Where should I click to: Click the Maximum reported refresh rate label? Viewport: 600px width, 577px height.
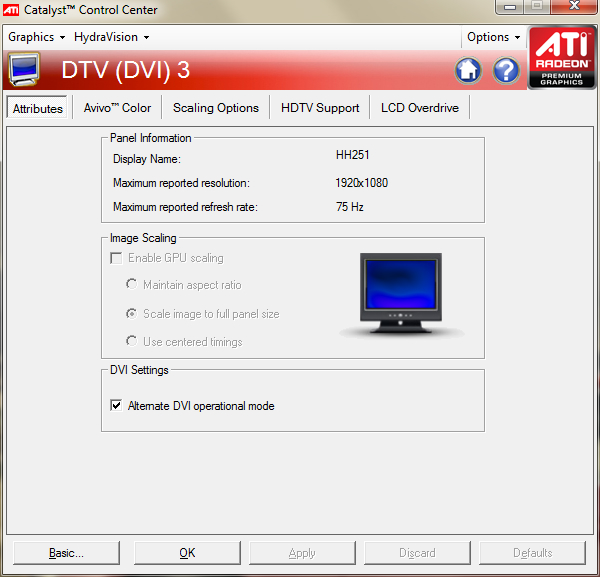[x=185, y=207]
